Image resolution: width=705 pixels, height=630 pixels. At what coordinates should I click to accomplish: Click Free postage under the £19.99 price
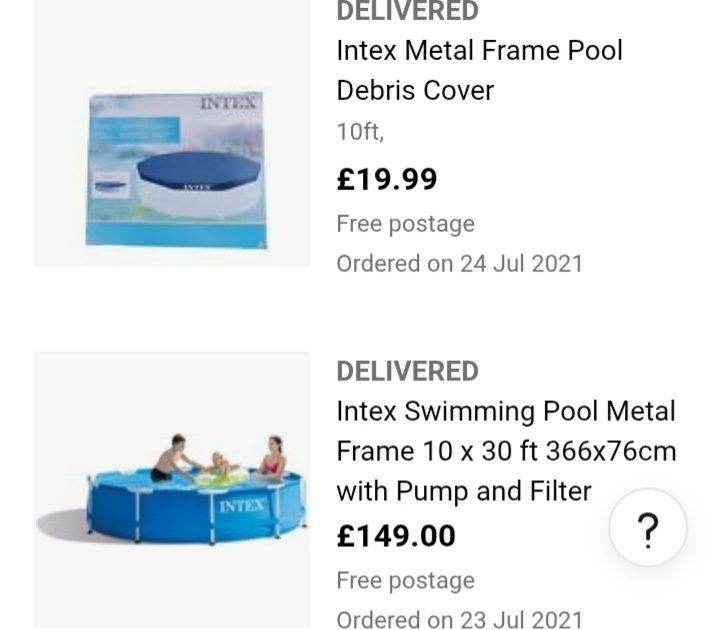click(x=405, y=224)
